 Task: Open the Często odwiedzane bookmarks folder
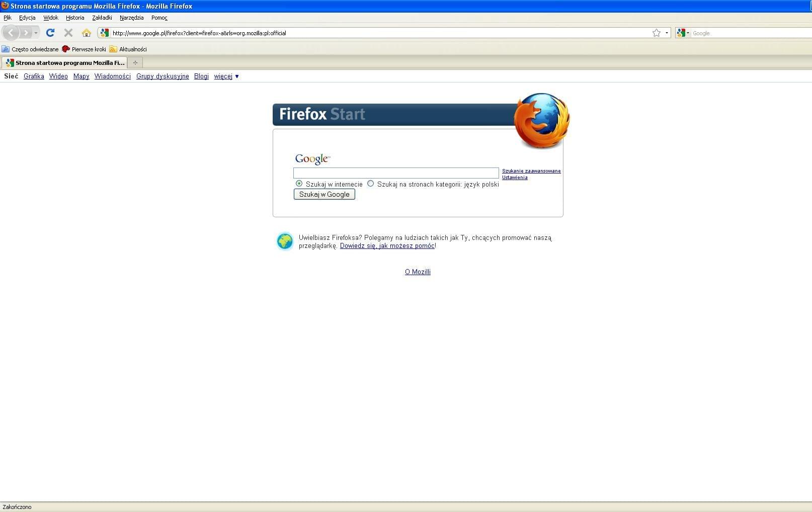pos(30,49)
